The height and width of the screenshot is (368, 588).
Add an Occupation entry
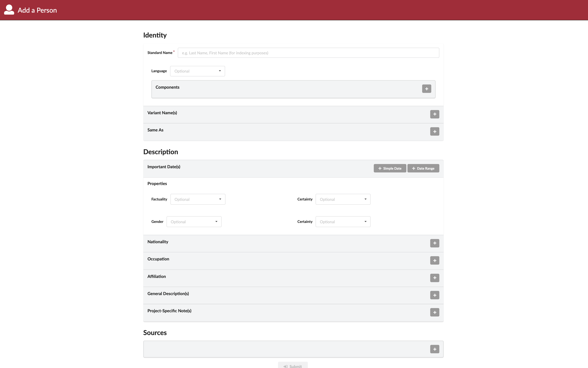[x=435, y=260]
